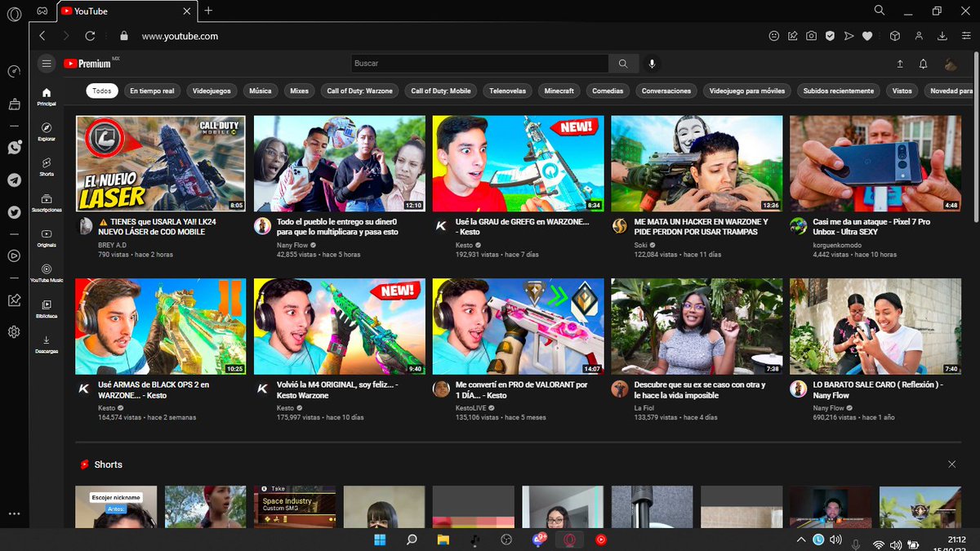
Task: Open the pinboards edit icon in sidebar
Action: [14, 300]
